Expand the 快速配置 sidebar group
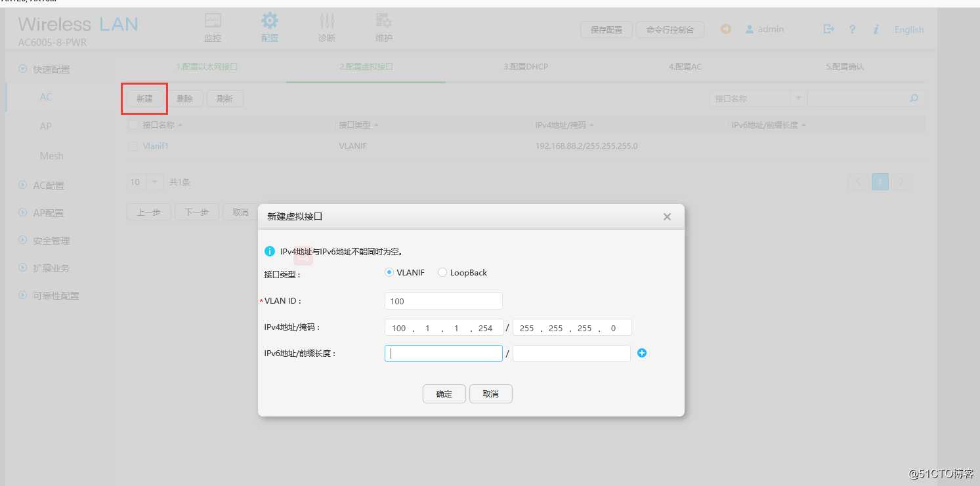 click(x=23, y=69)
